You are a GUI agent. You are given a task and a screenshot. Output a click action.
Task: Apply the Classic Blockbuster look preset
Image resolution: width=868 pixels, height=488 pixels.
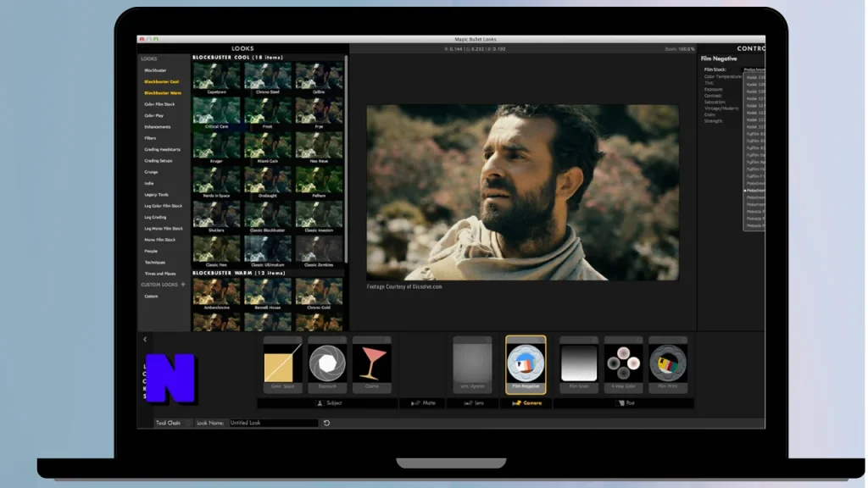tap(267, 217)
